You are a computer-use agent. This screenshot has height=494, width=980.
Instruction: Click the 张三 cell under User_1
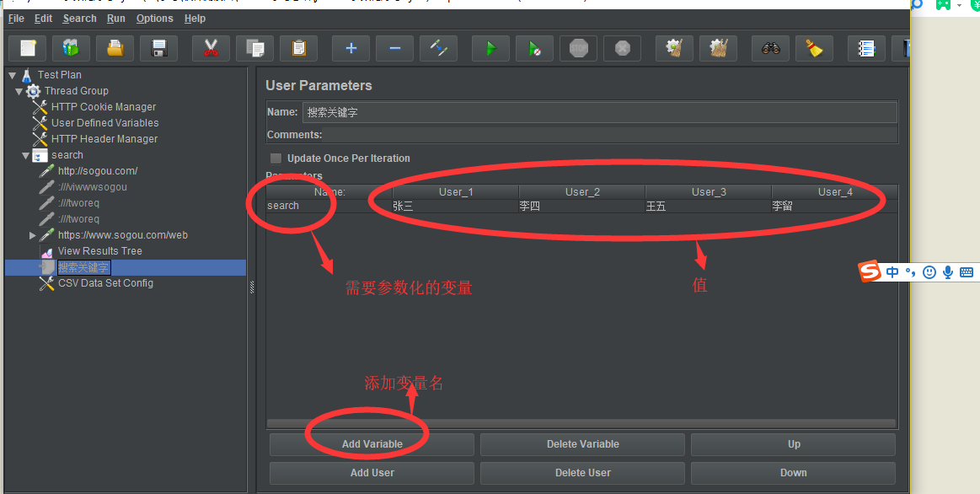(x=455, y=206)
